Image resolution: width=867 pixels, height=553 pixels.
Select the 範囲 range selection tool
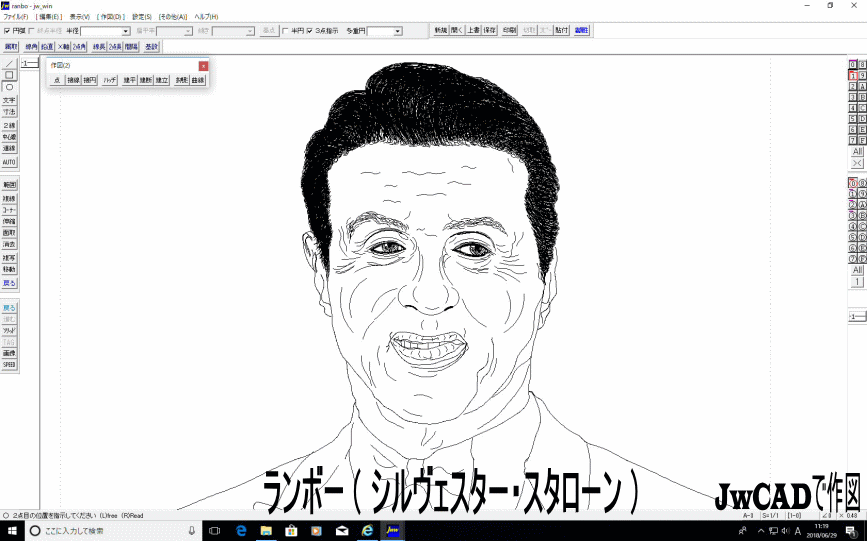[9, 185]
